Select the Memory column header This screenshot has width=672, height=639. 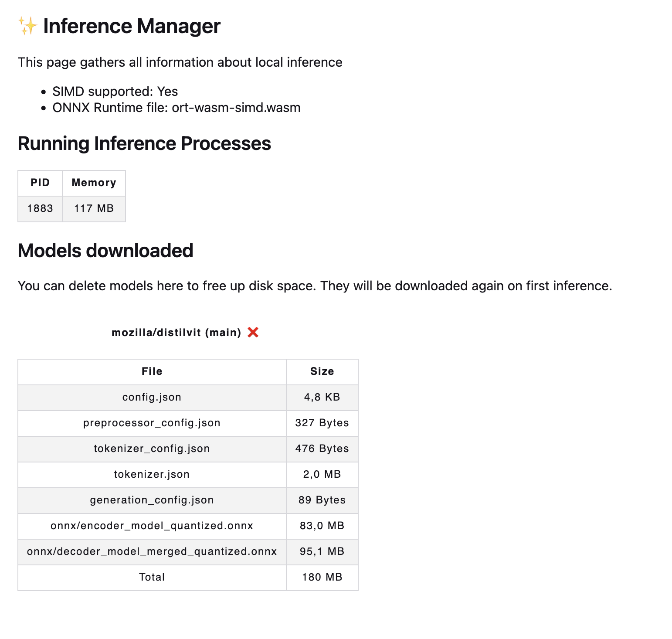pos(94,183)
